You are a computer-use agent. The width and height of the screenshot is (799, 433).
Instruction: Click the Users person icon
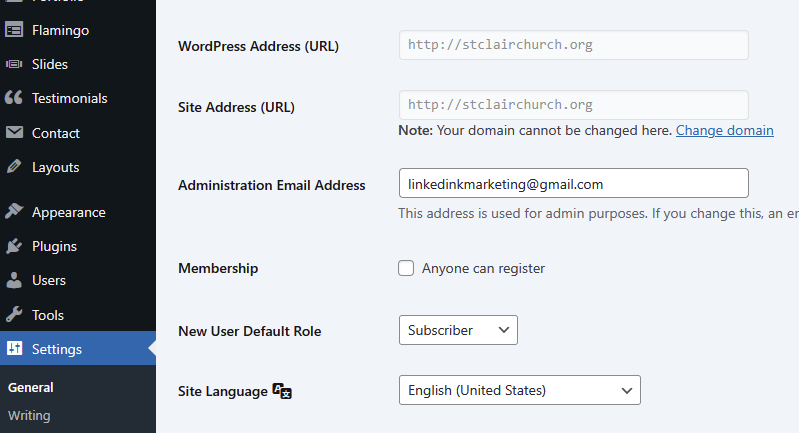tap(14, 280)
